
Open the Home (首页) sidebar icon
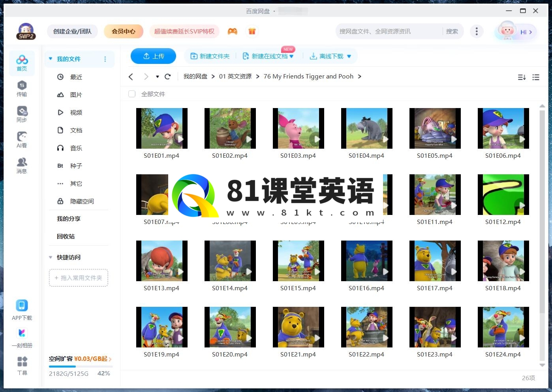click(x=22, y=63)
